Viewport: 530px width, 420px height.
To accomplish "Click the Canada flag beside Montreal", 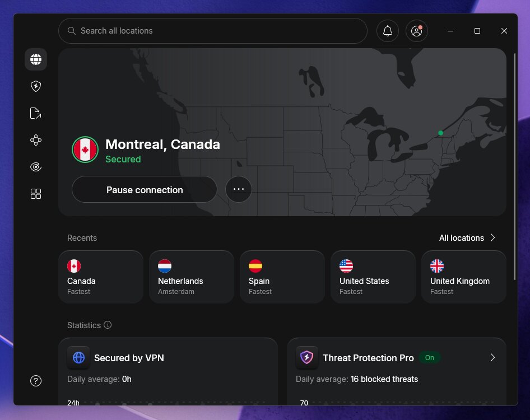I will (85, 150).
